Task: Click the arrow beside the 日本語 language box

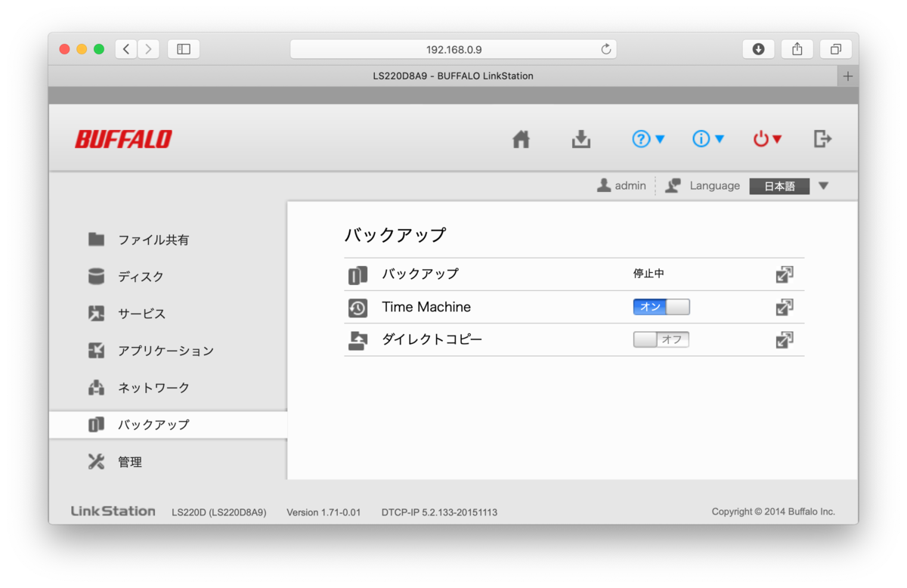Action: click(x=823, y=186)
